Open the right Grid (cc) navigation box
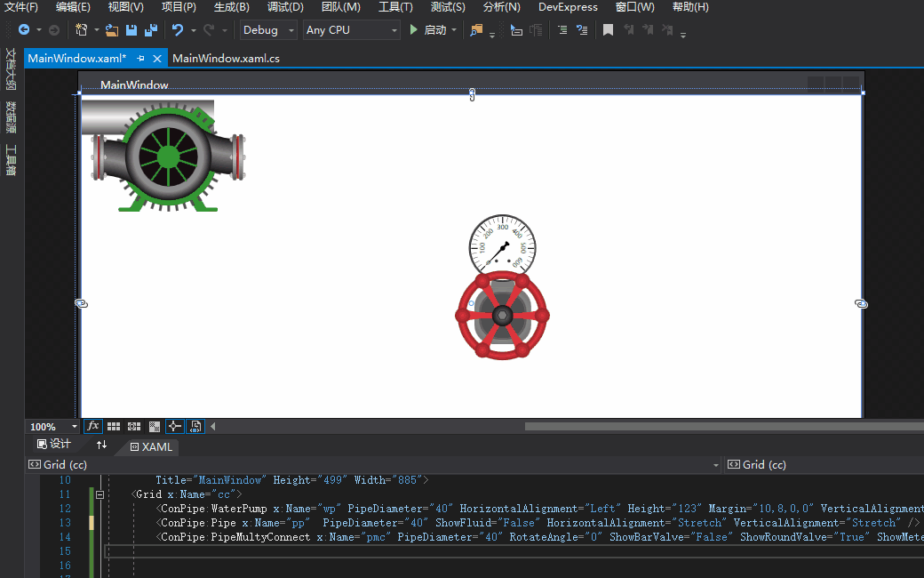This screenshot has width=924, height=578. coord(824,465)
